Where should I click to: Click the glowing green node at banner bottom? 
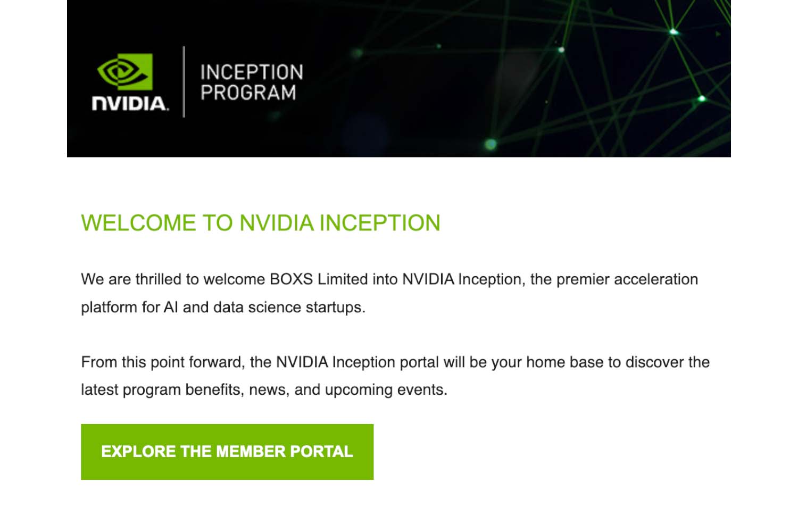[x=491, y=144]
